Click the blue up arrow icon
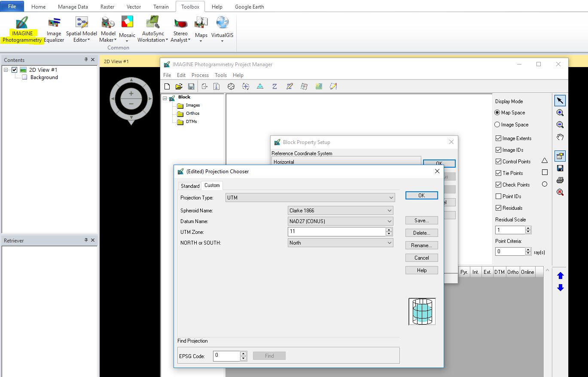The width and height of the screenshot is (588, 377). point(560,276)
